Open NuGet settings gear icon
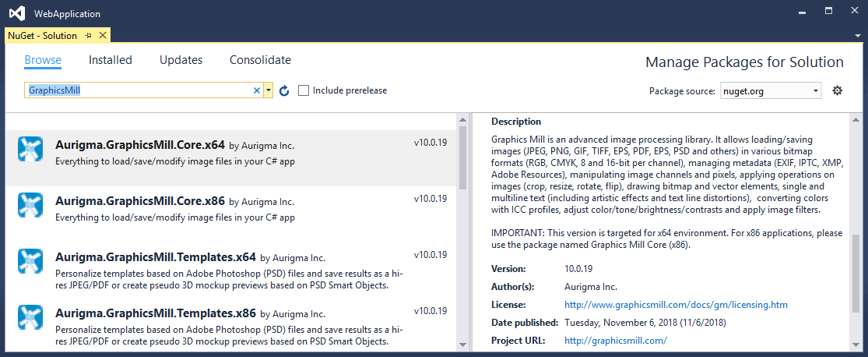The height and width of the screenshot is (357, 868). [x=838, y=90]
